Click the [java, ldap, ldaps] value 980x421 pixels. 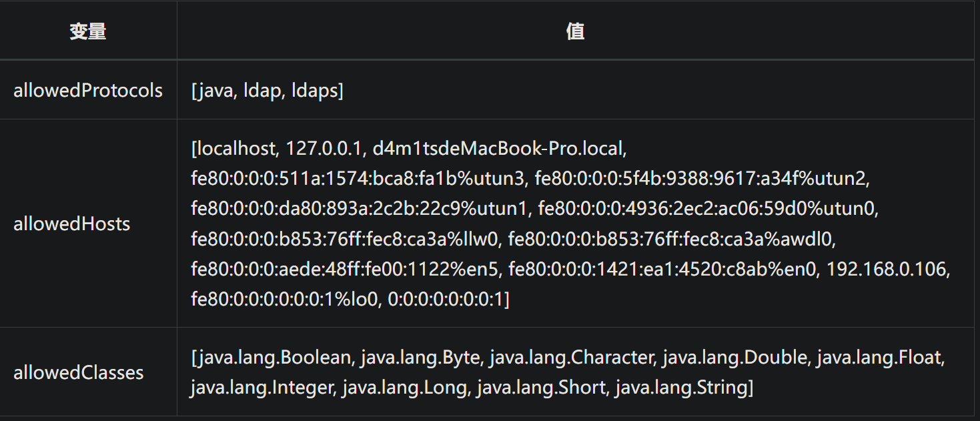(267, 90)
